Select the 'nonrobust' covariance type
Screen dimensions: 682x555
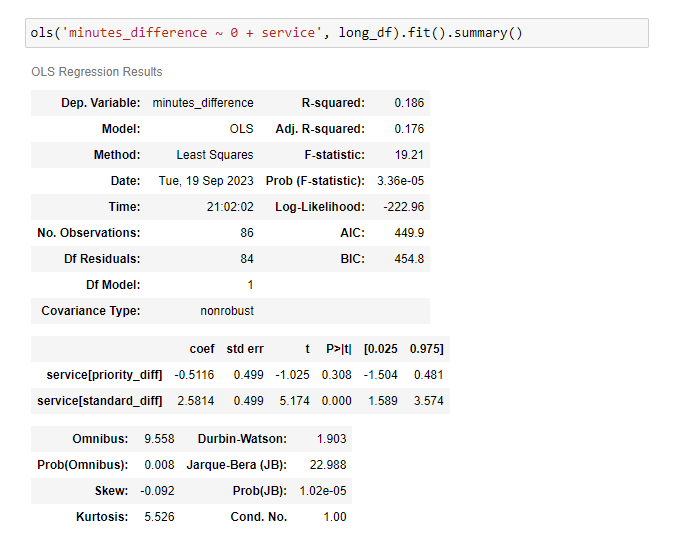[x=227, y=311]
